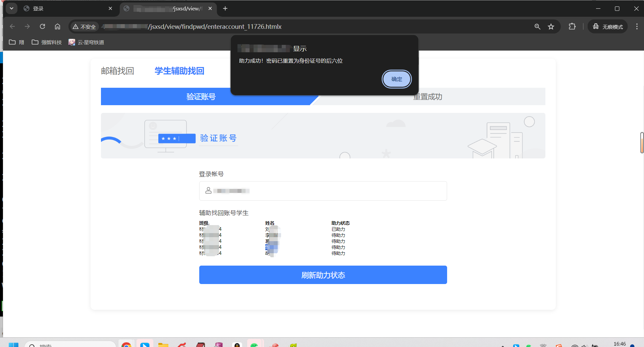The width and height of the screenshot is (644, 347).
Task: Click the browser reload icon
Action: [42, 26]
